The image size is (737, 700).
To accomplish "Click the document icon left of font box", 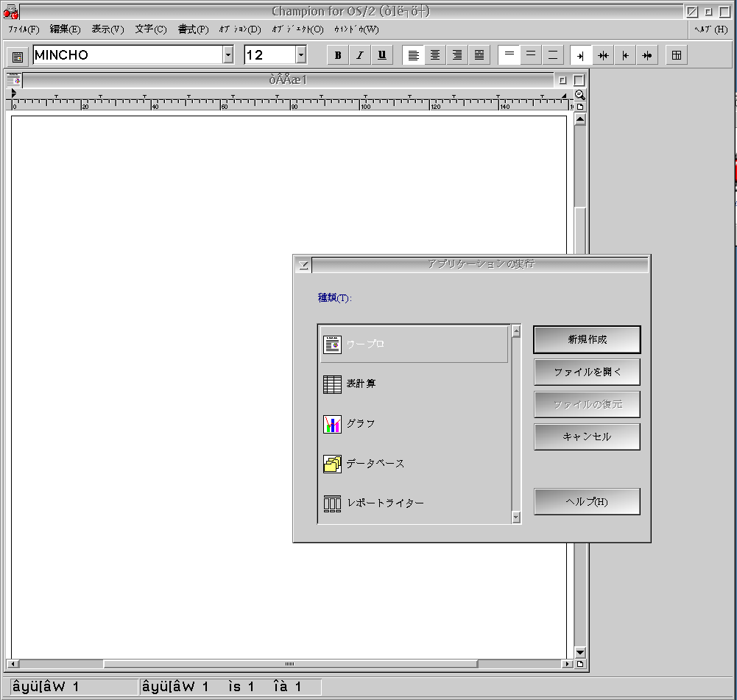I will (x=18, y=57).
